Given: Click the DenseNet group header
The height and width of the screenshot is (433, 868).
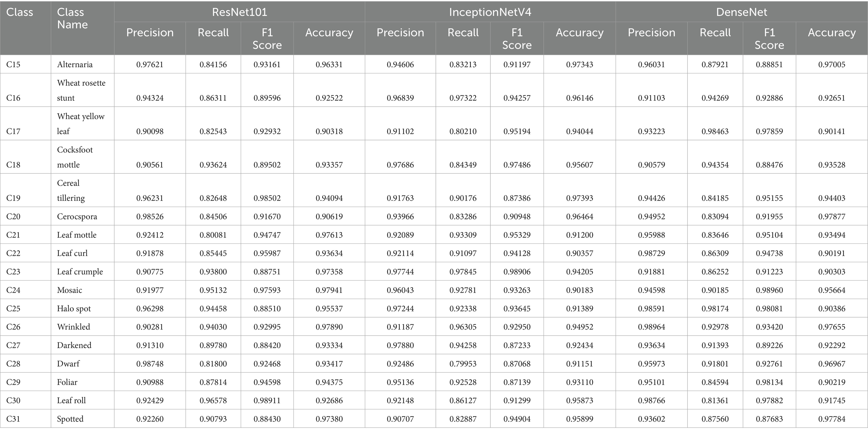Looking at the screenshot, I should point(741,12).
